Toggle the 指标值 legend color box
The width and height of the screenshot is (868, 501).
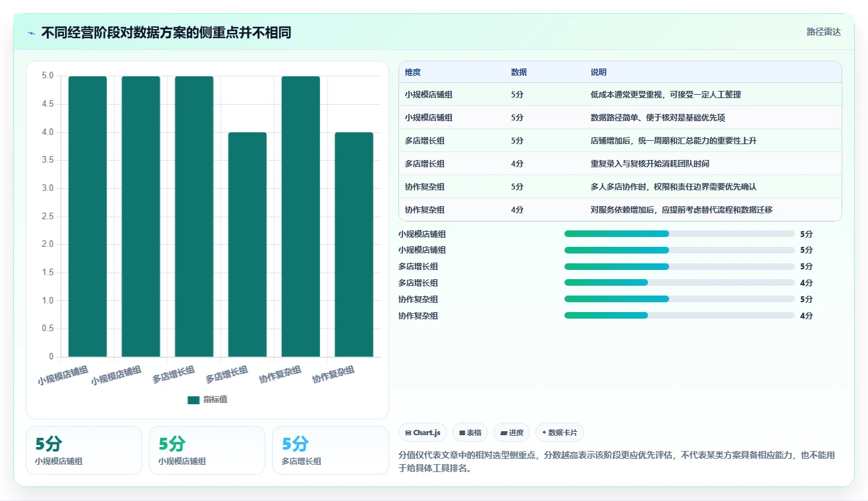[x=194, y=400]
